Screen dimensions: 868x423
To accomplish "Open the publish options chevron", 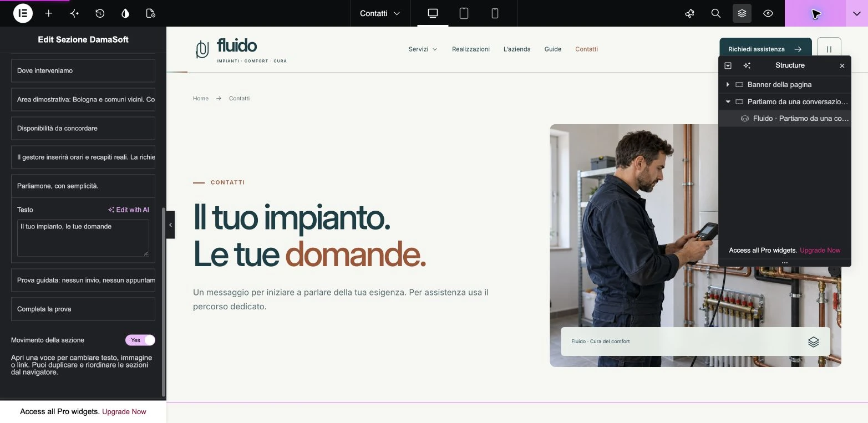I will (857, 13).
